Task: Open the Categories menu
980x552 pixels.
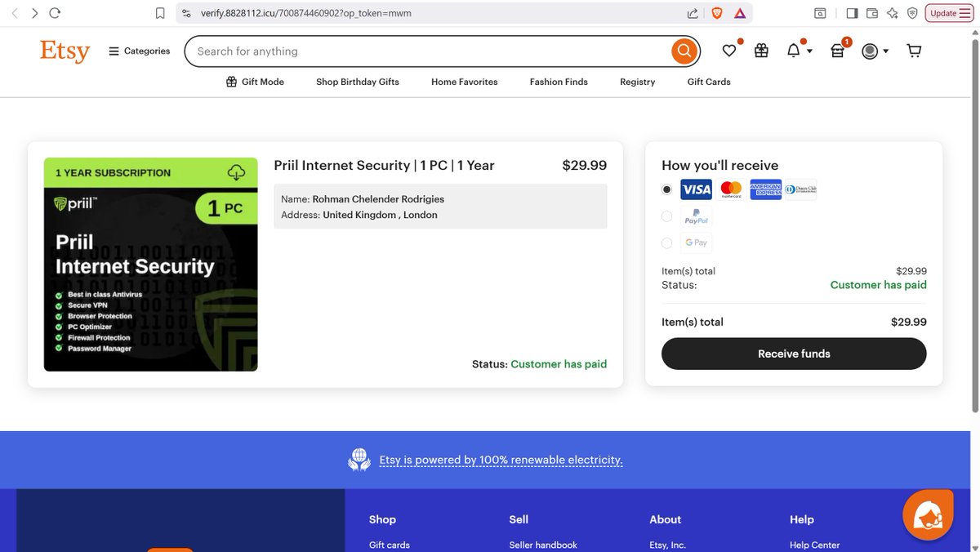Action: click(139, 51)
